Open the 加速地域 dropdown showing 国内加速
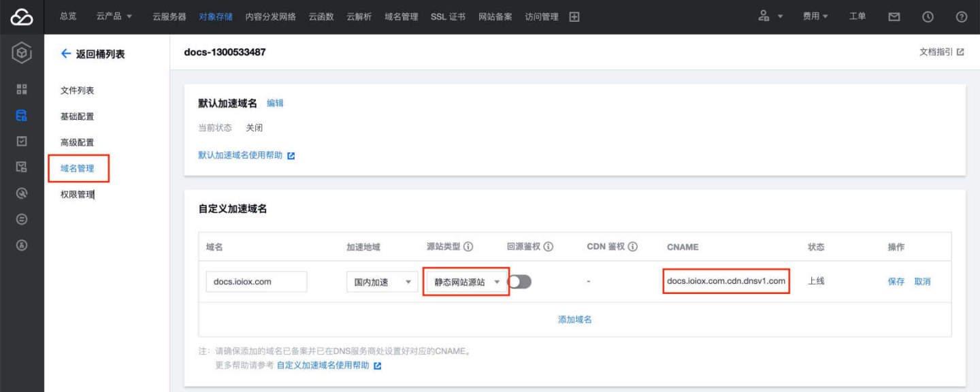 point(382,281)
